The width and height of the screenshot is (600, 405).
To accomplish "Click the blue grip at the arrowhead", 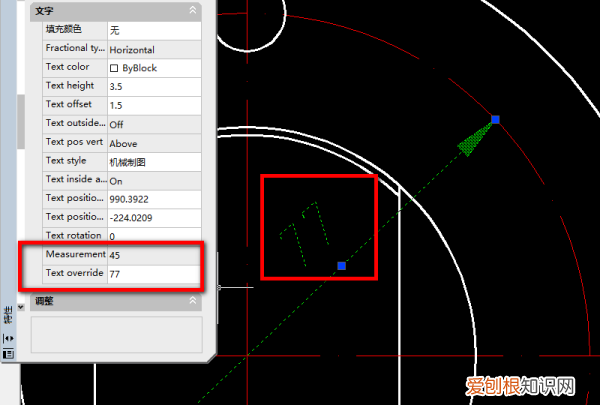I will (496, 120).
